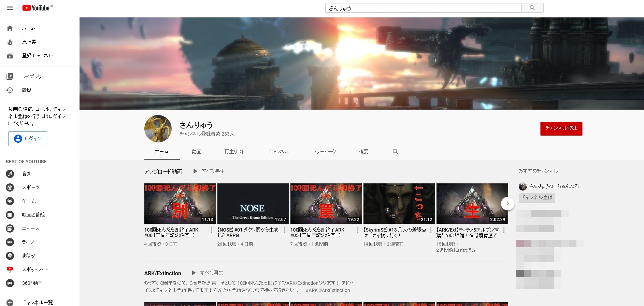
Task: Open 登録チャンネル subscriptions in sidebar
Action: (40, 56)
